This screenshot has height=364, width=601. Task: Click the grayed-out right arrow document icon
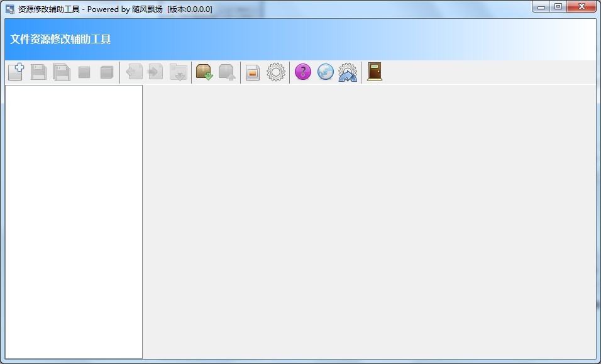point(155,72)
